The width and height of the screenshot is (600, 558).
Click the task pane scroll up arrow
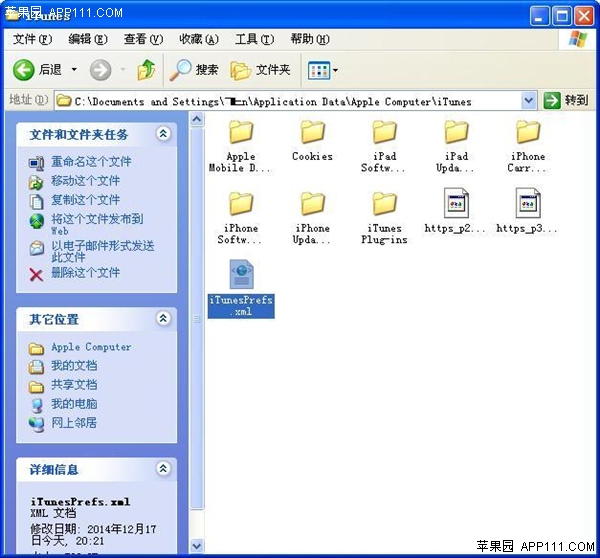point(197,119)
